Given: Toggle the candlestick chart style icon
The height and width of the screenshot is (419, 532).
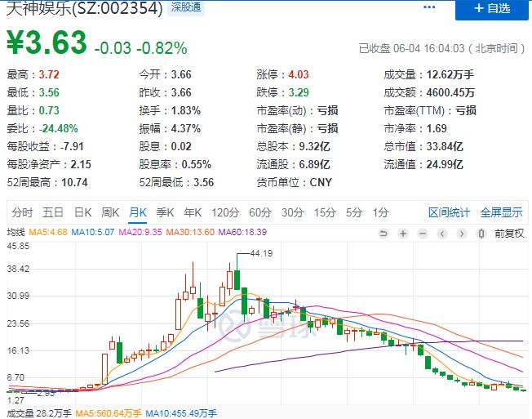Looking at the screenshot, I should tap(481, 234).
